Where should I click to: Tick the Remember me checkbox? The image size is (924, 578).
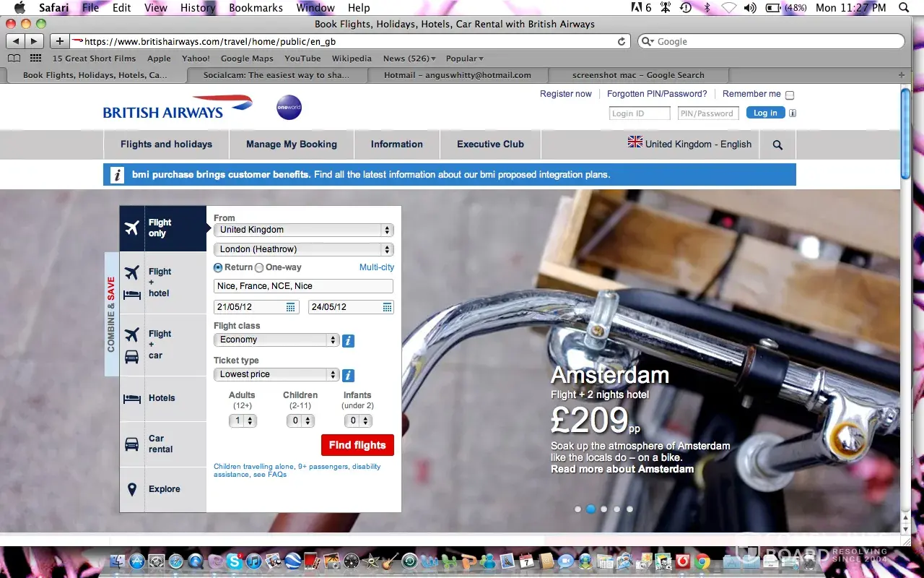coord(789,95)
